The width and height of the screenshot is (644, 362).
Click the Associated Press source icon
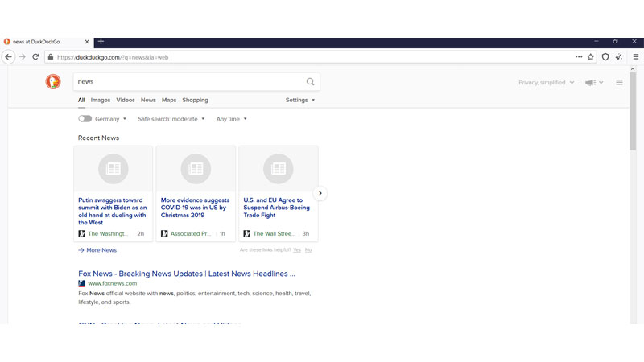click(x=164, y=233)
